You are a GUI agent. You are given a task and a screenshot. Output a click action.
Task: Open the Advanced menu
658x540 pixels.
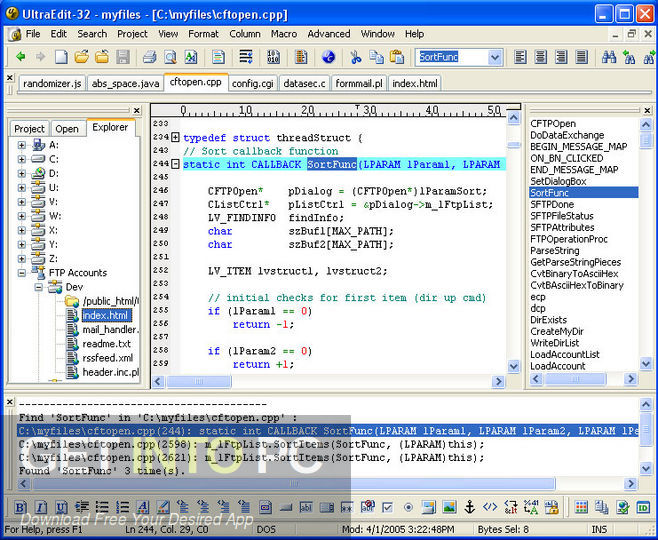[329, 34]
